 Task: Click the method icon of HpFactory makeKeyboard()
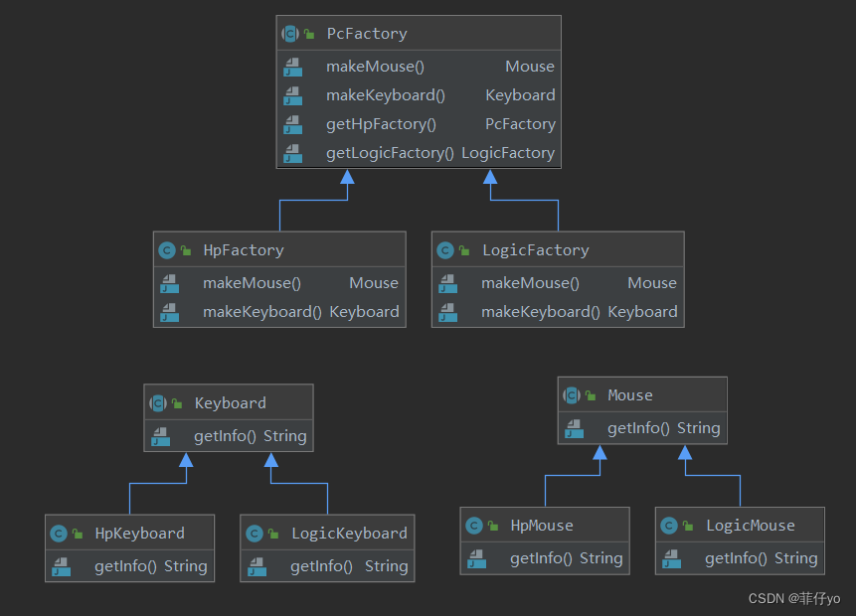[x=170, y=312]
